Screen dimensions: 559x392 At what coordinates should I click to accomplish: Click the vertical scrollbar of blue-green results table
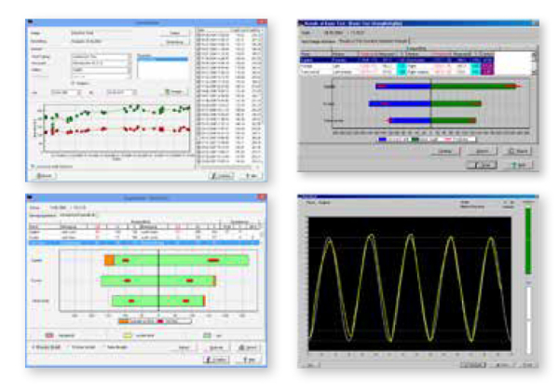point(534,63)
